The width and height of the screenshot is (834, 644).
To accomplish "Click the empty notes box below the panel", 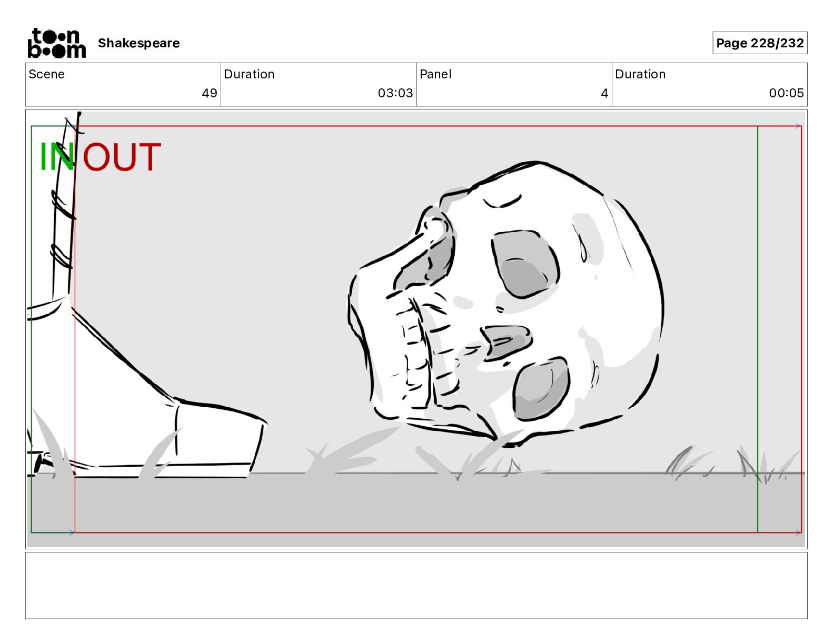I will [x=416, y=585].
